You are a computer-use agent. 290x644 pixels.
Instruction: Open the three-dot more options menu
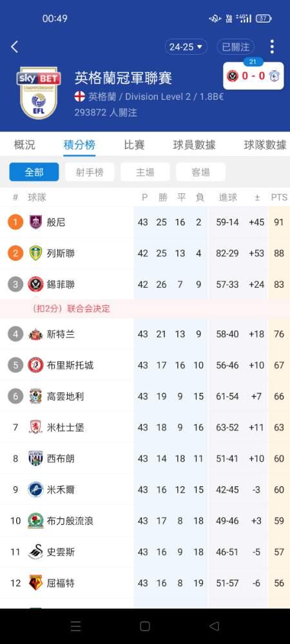click(272, 47)
